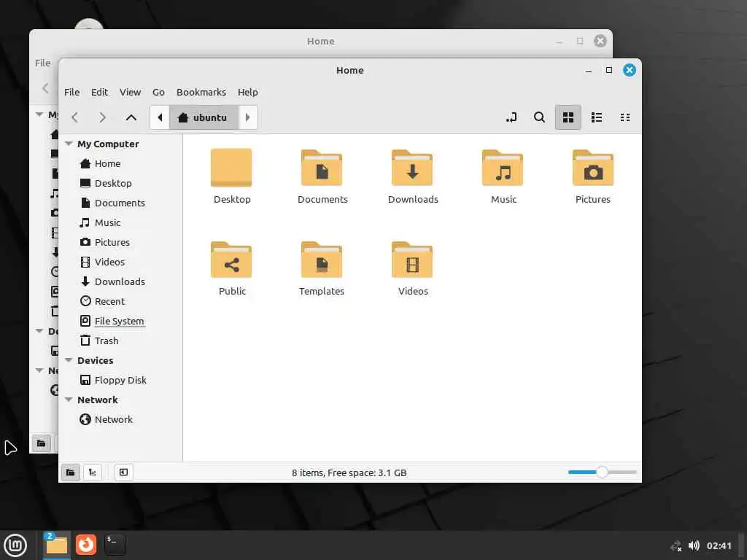
Task: Open the File menu in the back window
Action: [42, 63]
